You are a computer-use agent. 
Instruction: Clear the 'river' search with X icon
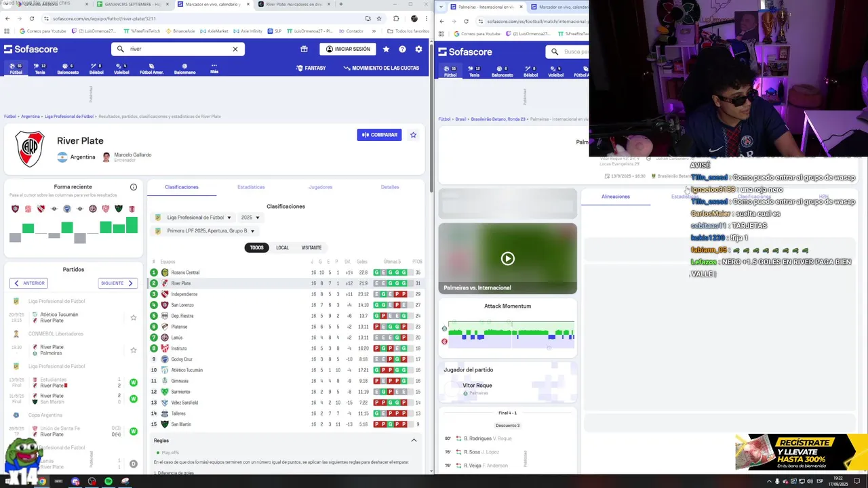[235, 49]
